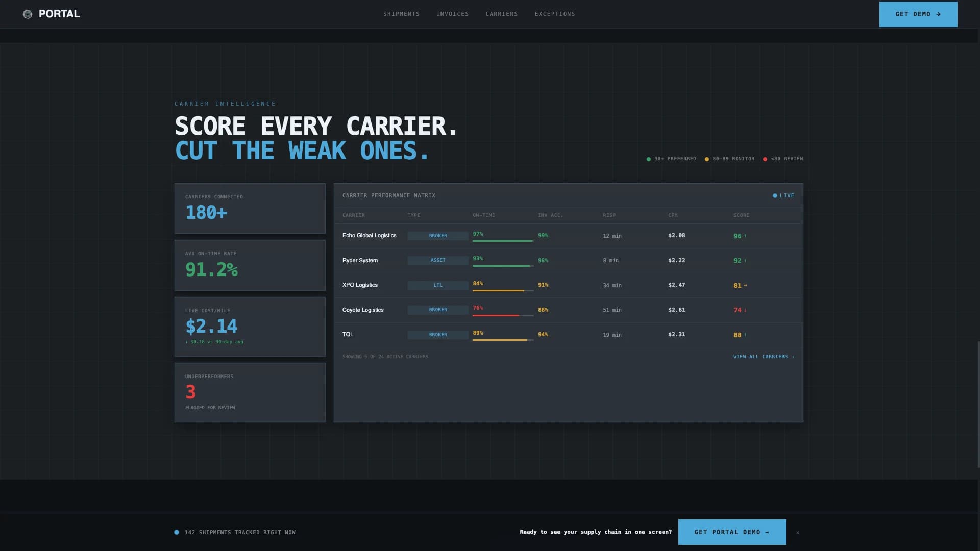
Task: Click the LTL type badge for XPO Logistics
Action: coord(437,285)
